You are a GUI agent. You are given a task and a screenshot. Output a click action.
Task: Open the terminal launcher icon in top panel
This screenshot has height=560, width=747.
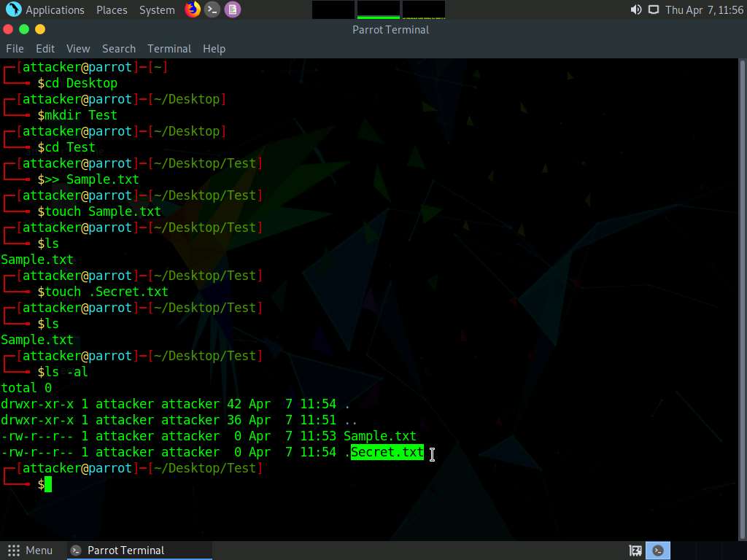(212, 9)
